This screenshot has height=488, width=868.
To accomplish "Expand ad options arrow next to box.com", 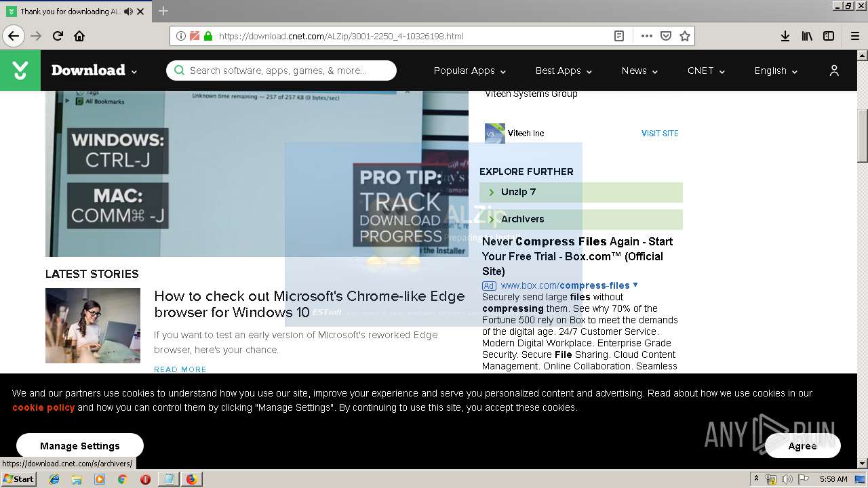I will pyautogui.click(x=635, y=285).
